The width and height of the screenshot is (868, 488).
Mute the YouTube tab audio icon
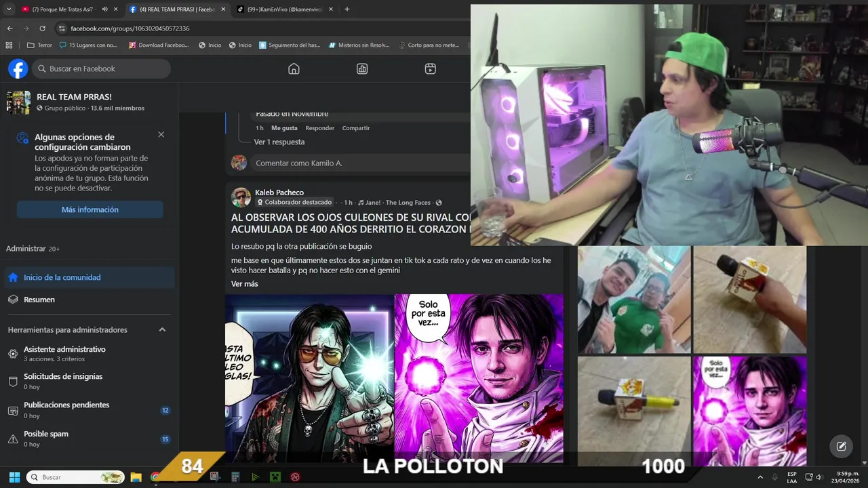pos(104,9)
